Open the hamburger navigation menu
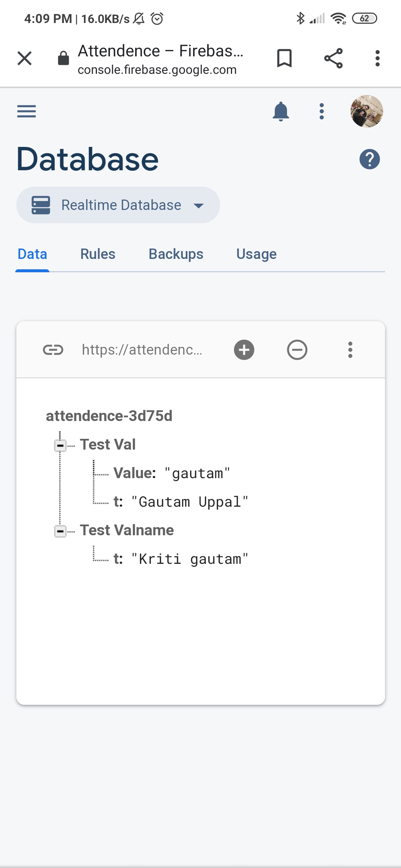The height and width of the screenshot is (868, 401). pos(26,111)
